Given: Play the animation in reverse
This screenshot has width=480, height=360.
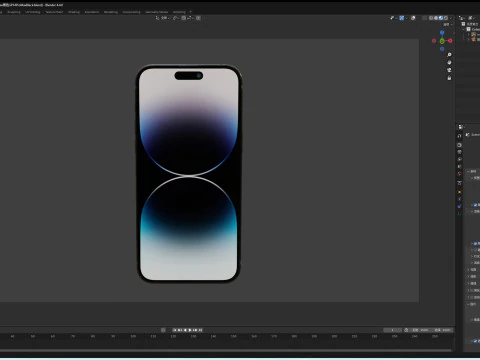Looking at the screenshot, I should click(x=185, y=330).
